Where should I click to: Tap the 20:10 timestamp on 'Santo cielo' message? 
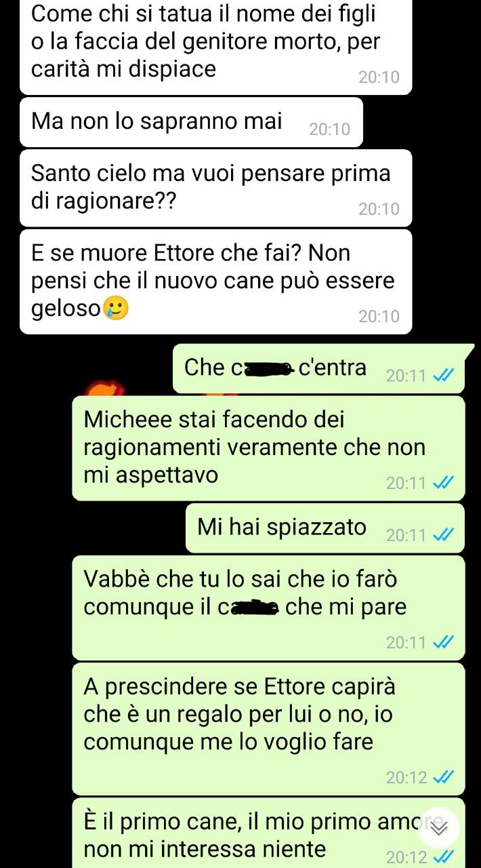pos(379,210)
